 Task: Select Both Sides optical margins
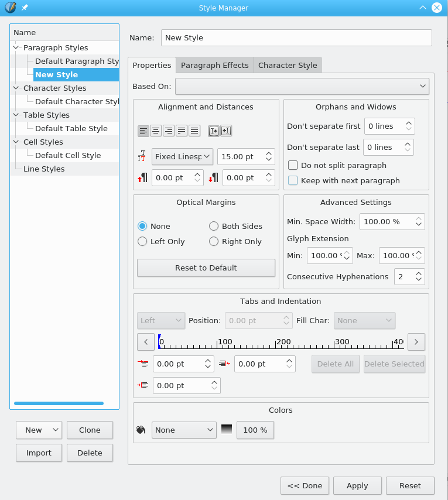214,226
